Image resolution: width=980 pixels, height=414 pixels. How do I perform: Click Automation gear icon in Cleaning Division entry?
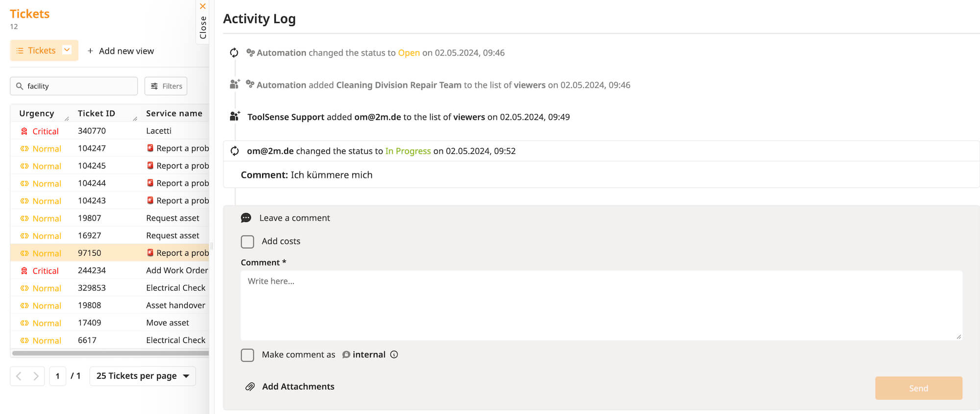pyautogui.click(x=250, y=84)
